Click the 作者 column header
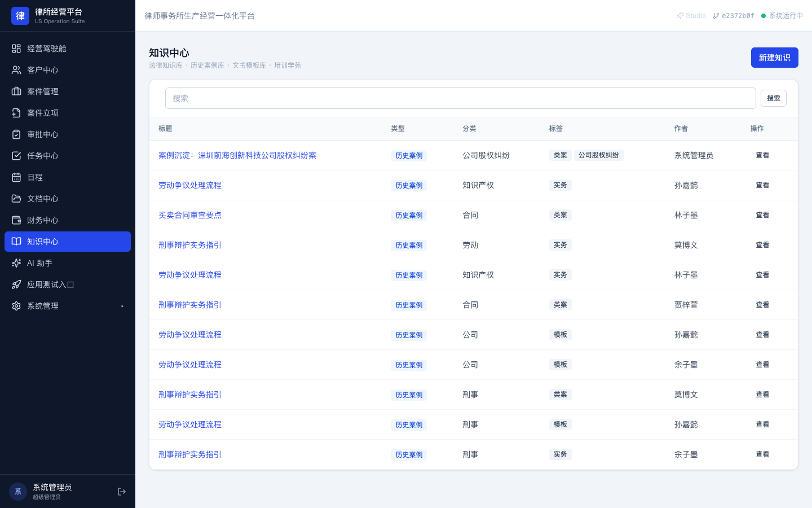Screen dimensions: 812x508 [x=681, y=129]
